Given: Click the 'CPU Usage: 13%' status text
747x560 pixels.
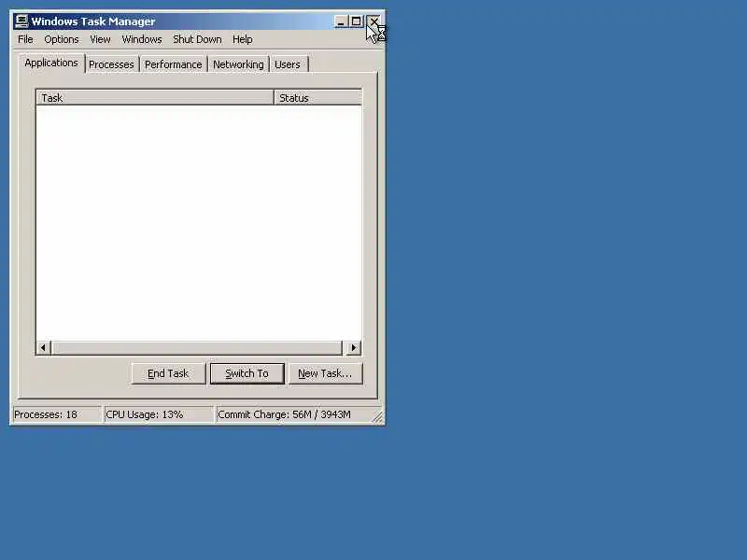Looking at the screenshot, I should (x=145, y=414).
